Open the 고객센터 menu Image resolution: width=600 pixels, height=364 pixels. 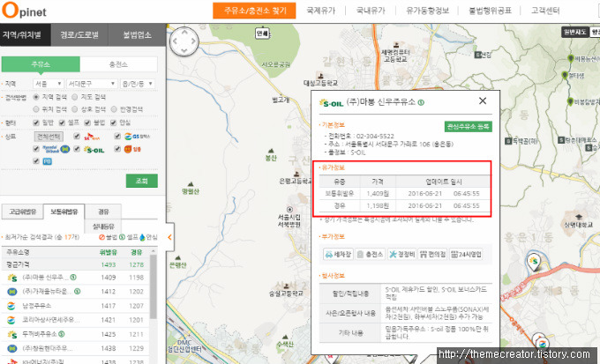click(x=545, y=11)
